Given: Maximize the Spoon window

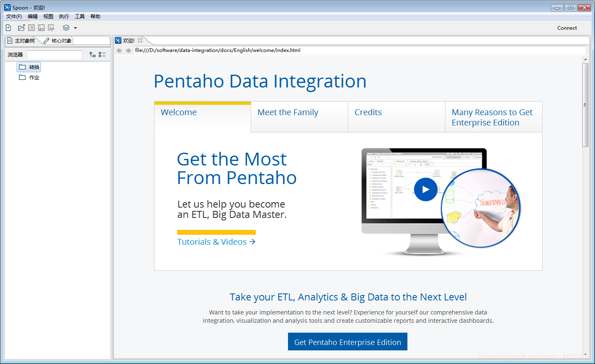Looking at the screenshot, I should click(571, 7).
